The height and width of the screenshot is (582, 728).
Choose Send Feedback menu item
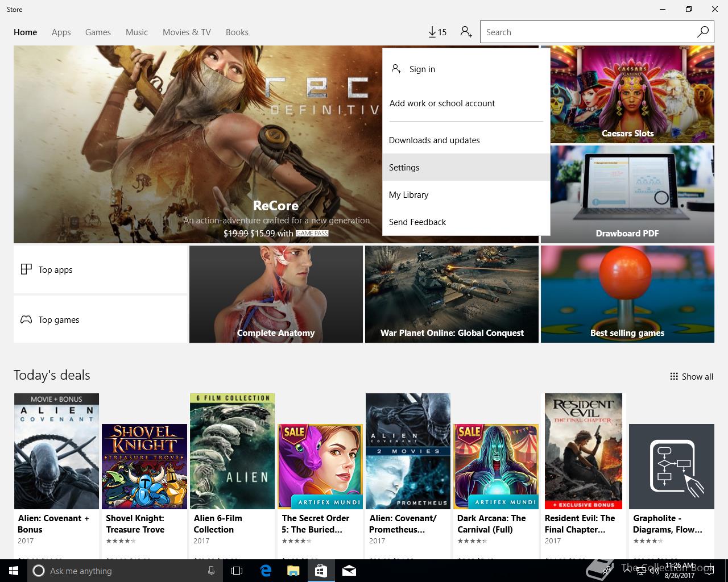click(466, 222)
